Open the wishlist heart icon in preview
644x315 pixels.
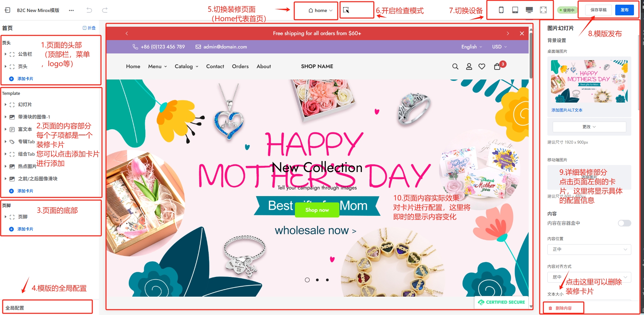coord(481,66)
